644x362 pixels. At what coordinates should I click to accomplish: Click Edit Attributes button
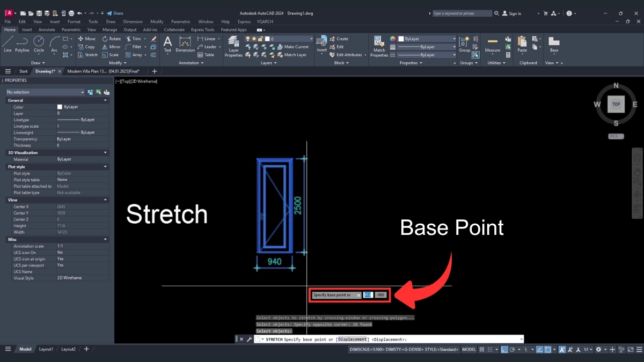pos(346,55)
